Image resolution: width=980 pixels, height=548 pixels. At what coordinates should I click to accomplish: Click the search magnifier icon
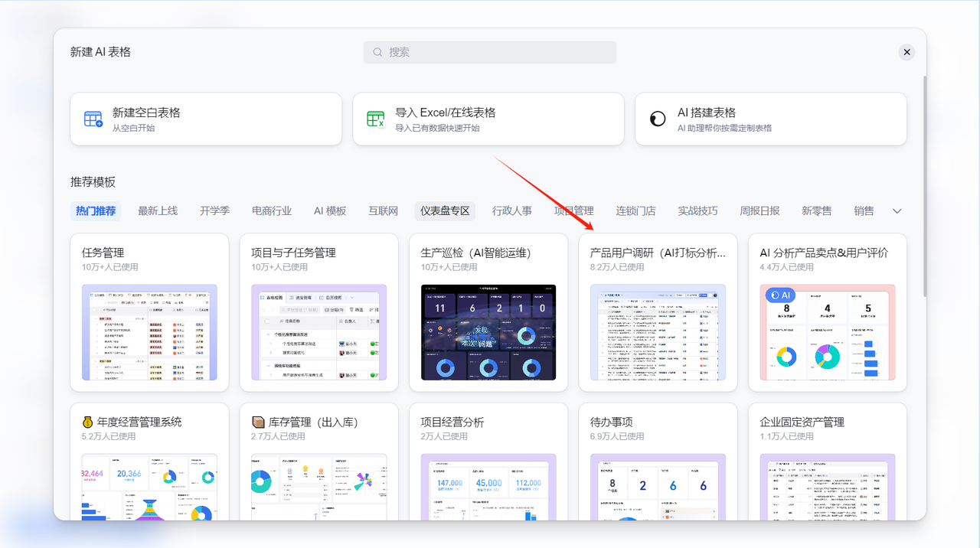coord(377,52)
